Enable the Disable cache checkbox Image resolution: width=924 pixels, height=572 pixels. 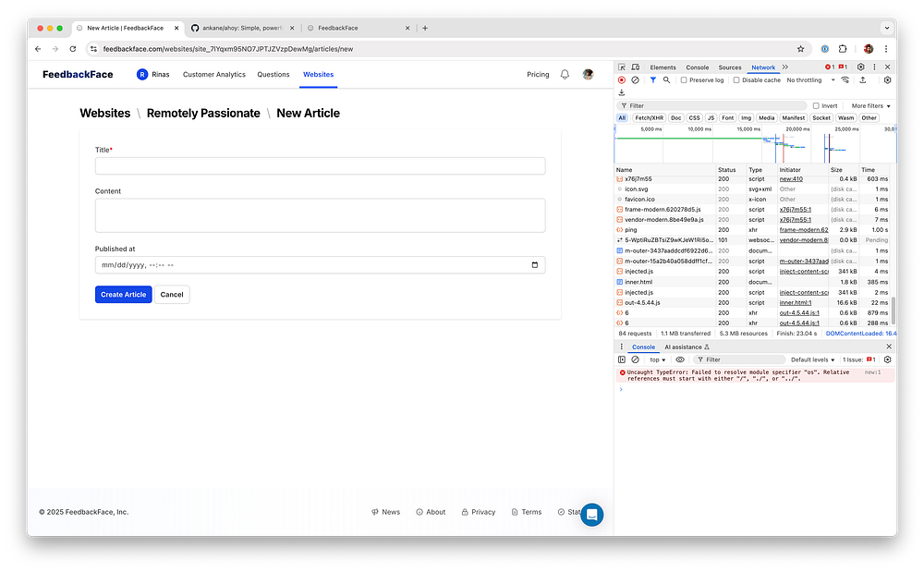pyautogui.click(x=736, y=80)
